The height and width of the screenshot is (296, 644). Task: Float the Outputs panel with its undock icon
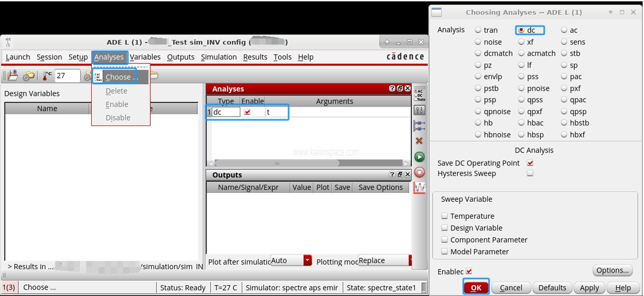pyautogui.click(x=400, y=175)
